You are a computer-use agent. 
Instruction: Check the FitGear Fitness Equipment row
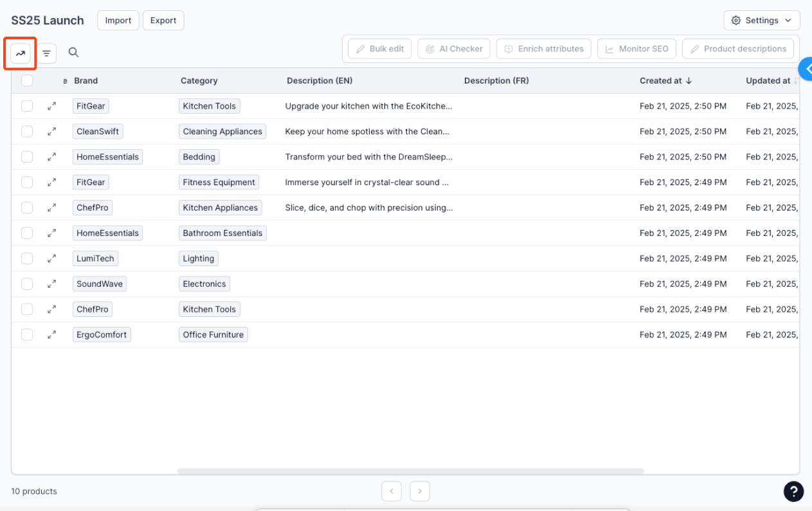point(27,182)
